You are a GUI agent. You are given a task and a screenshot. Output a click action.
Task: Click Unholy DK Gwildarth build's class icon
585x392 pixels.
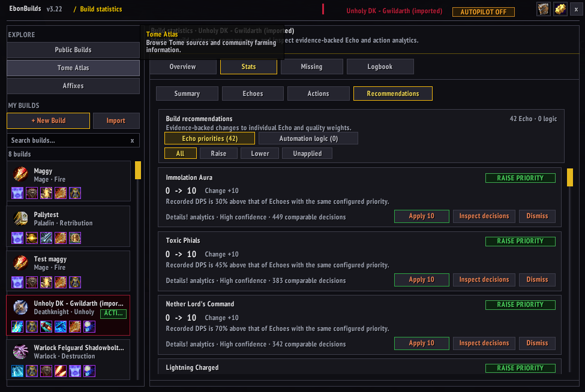click(20, 307)
